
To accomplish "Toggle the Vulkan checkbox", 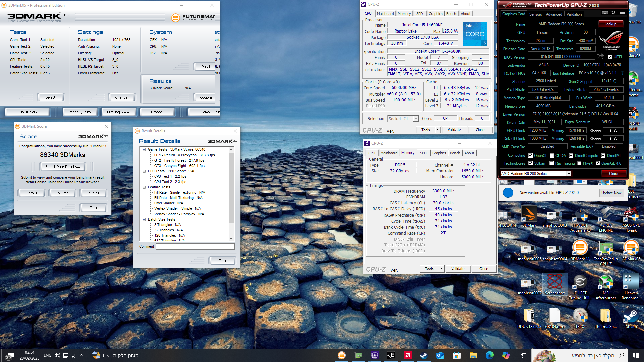I will [x=531, y=163].
